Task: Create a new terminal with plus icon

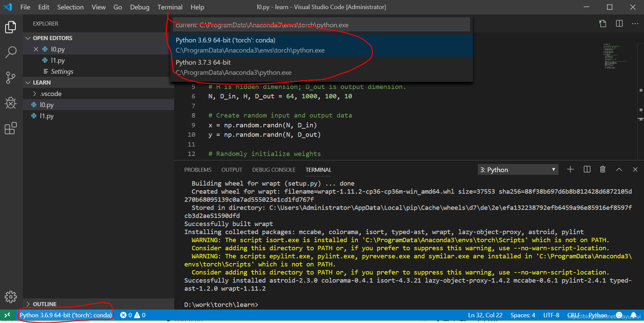Action: click(x=570, y=169)
